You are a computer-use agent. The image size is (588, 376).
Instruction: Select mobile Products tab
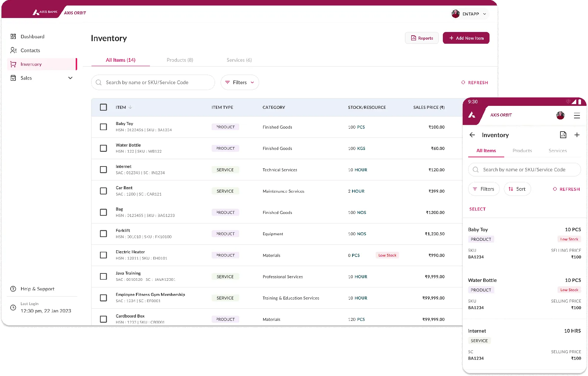(x=522, y=151)
